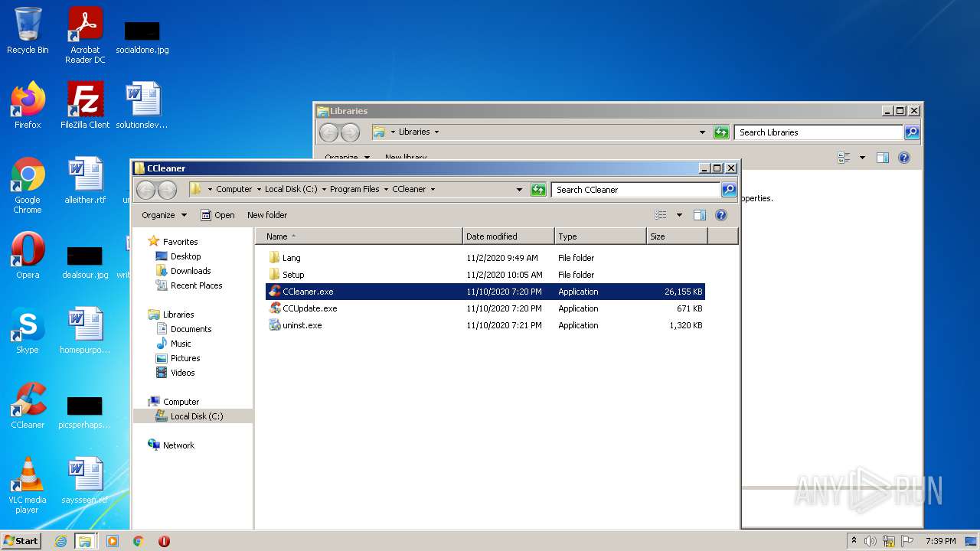Viewport: 980px width, 551px height.
Task: Sort by Type column header
Action: tap(600, 236)
